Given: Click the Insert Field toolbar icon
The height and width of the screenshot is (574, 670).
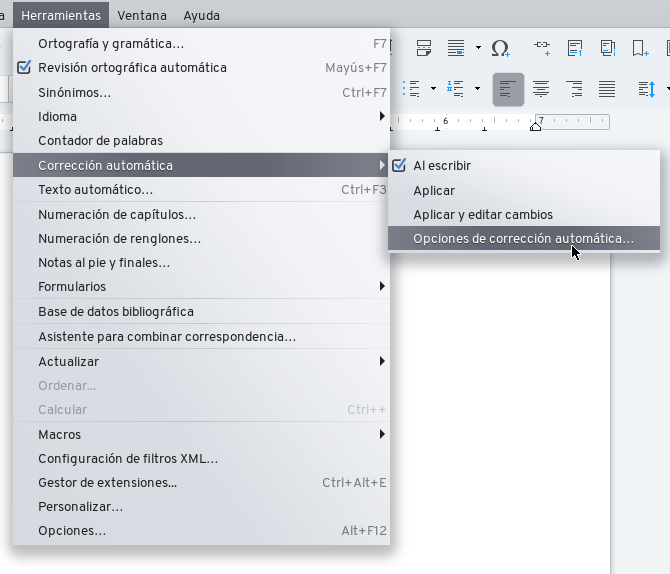Looking at the screenshot, I should click(456, 48).
